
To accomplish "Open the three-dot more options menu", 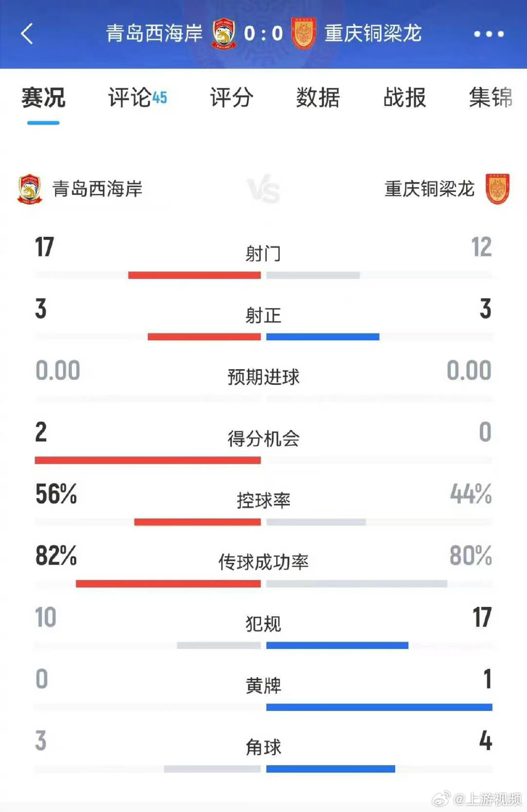I will point(488,34).
